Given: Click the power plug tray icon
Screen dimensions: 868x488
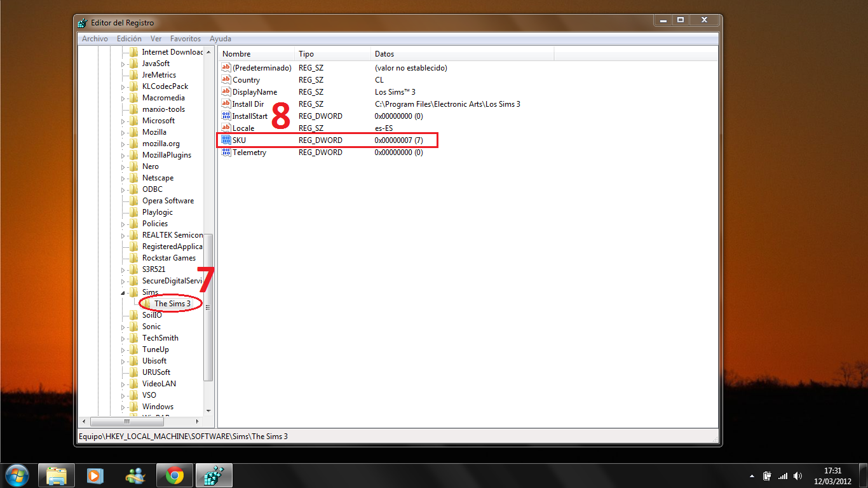Looking at the screenshot, I should [768, 475].
